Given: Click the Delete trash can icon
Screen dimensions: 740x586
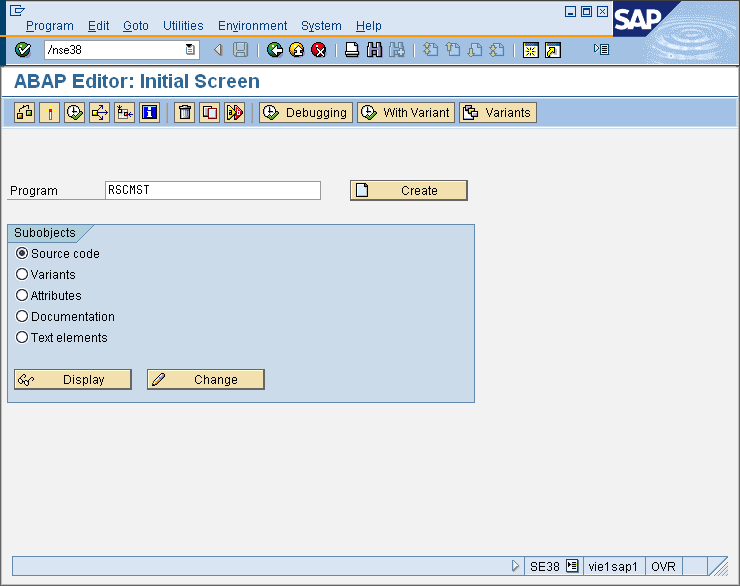Looking at the screenshot, I should click(184, 113).
